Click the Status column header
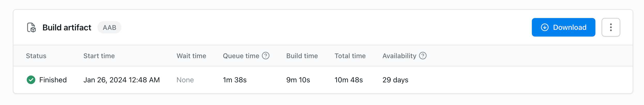The image size is (644, 105). click(x=36, y=56)
